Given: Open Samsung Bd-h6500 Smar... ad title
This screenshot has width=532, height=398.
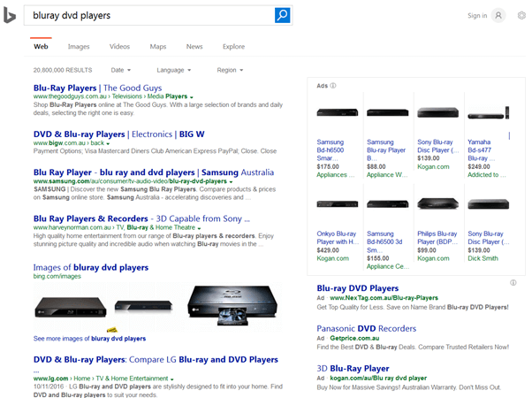Looking at the screenshot, I should coord(331,150).
